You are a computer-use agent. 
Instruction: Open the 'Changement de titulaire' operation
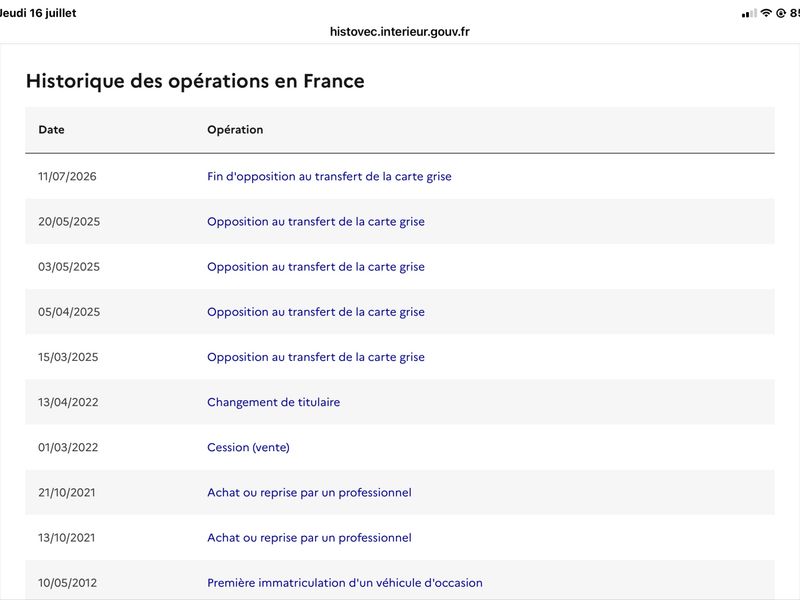coord(273,402)
